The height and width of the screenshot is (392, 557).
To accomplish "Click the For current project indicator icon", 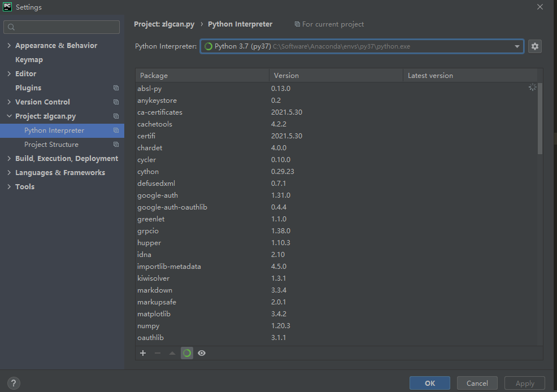I will coord(297,24).
